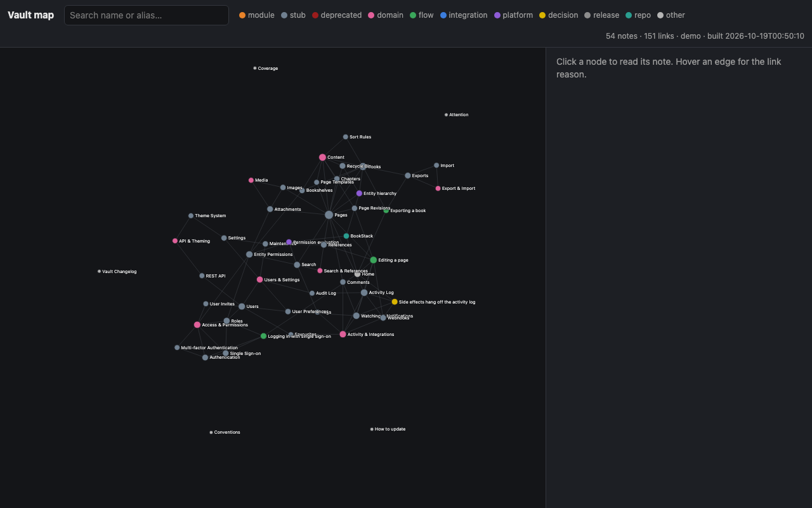
Task: Click the Activity & Integrations node
Action: [x=343, y=335]
